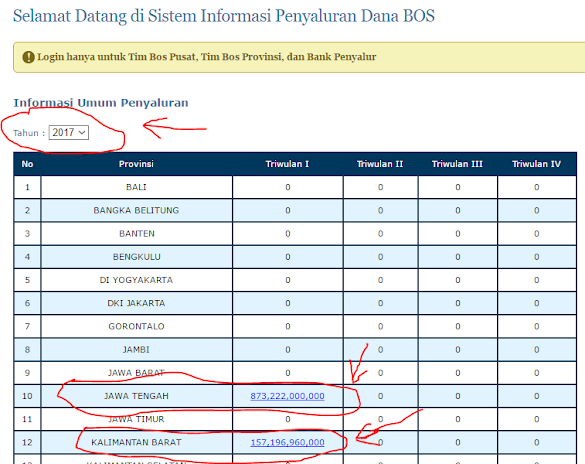Viewport: 585px width, 464px height.
Task: Select the DI YOGYAKARTA province cell
Action: click(137, 280)
